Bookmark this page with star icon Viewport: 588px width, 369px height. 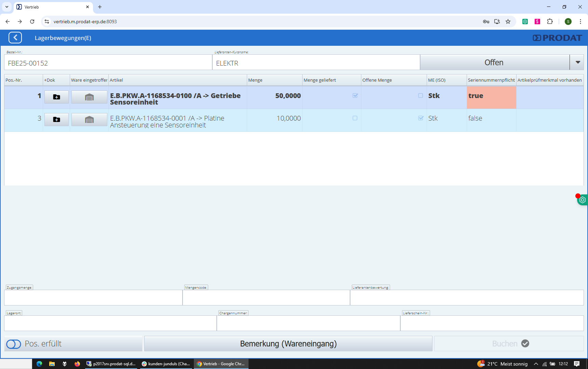click(508, 22)
